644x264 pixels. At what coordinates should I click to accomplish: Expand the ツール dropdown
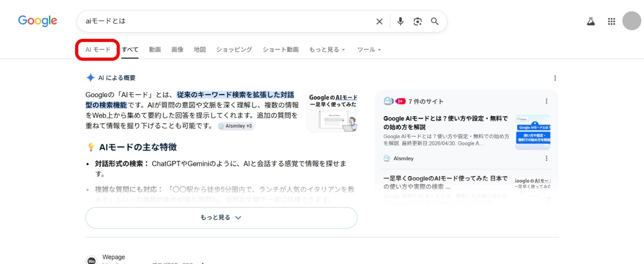point(370,50)
